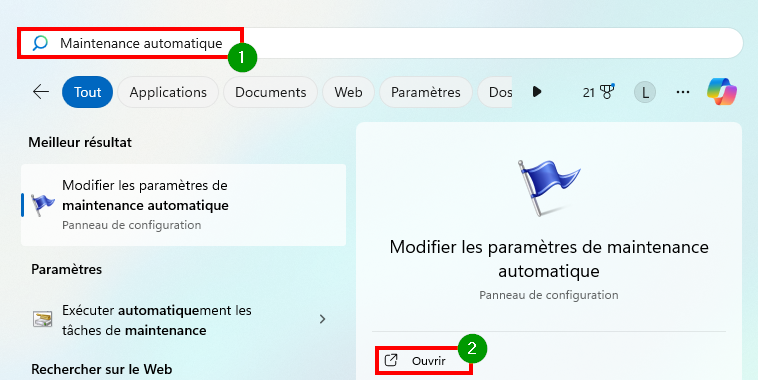Click the "Meilleur résultat" heading

point(80,142)
